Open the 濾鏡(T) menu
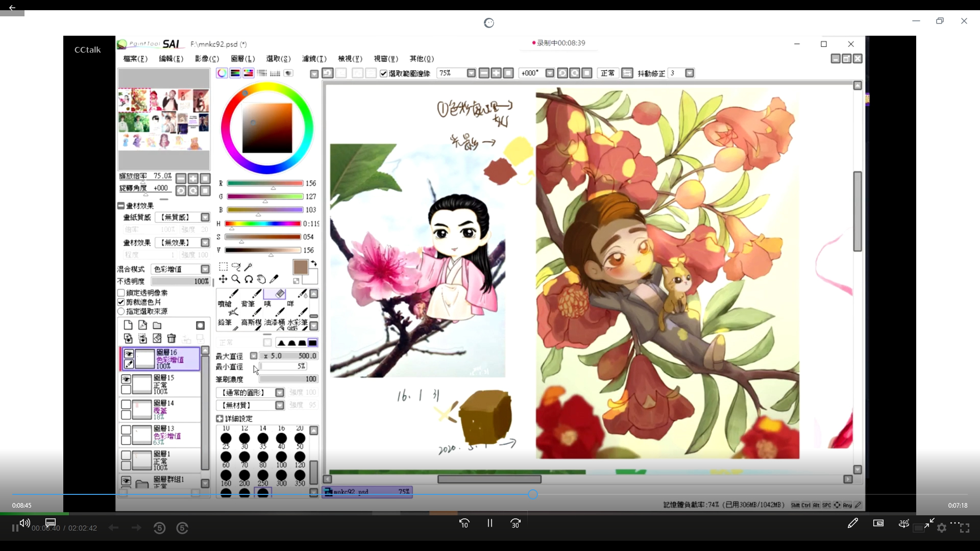This screenshot has width=980, height=551. click(314, 59)
